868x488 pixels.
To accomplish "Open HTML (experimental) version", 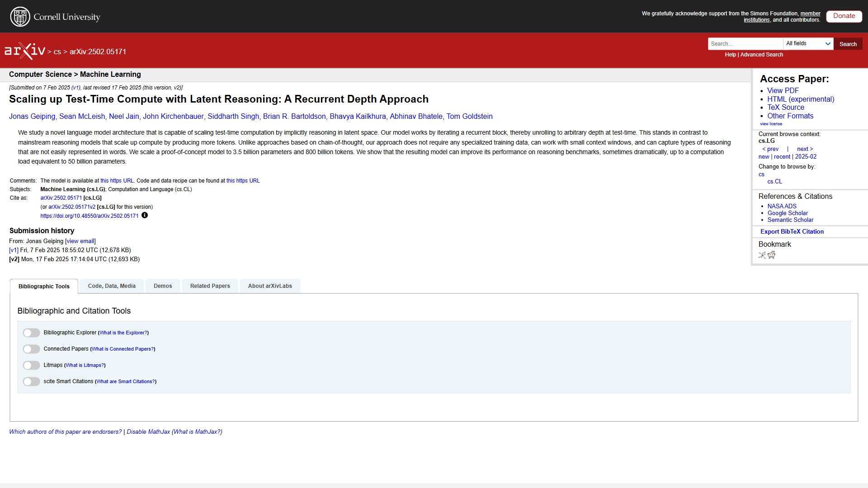I will (x=801, y=99).
